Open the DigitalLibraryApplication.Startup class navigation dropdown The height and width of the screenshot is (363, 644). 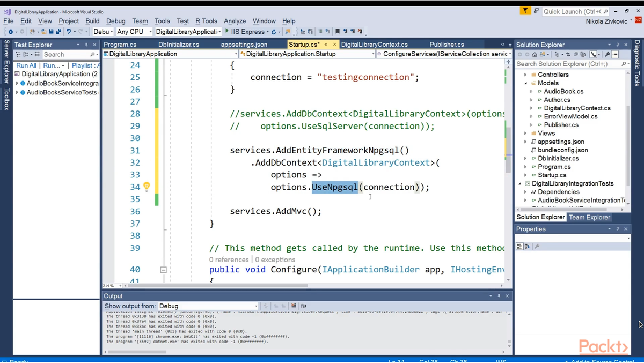(x=308, y=54)
